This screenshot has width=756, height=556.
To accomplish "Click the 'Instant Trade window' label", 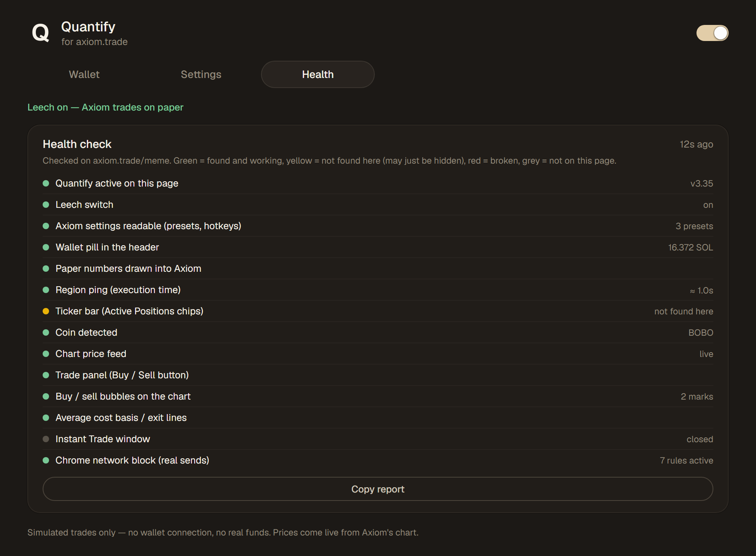I will point(103,439).
